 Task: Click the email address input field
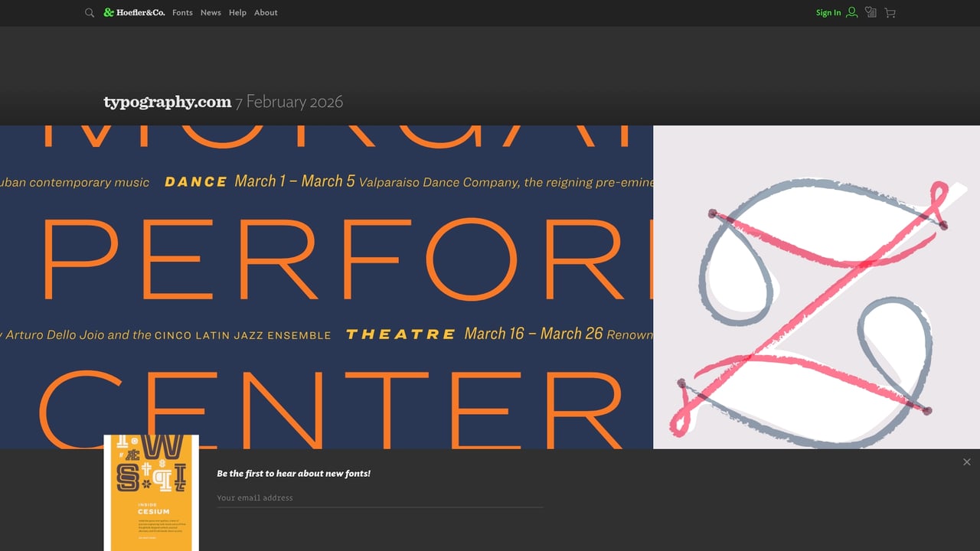[x=379, y=497]
